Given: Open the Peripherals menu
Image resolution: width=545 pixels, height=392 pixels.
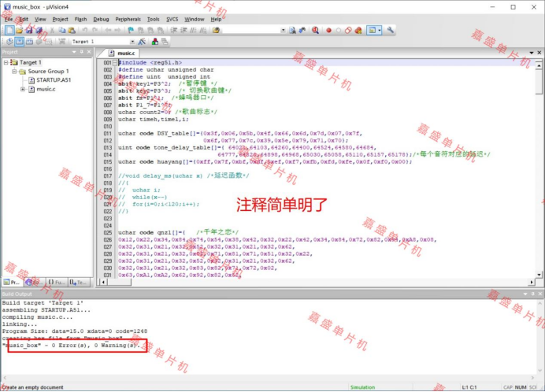Looking at the screenshot, I should click(x=128, y=19).
